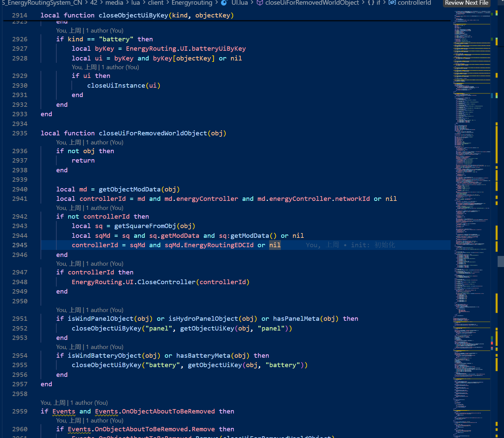Open the authorship CodeLens above line 2926

tap(90, 31)
